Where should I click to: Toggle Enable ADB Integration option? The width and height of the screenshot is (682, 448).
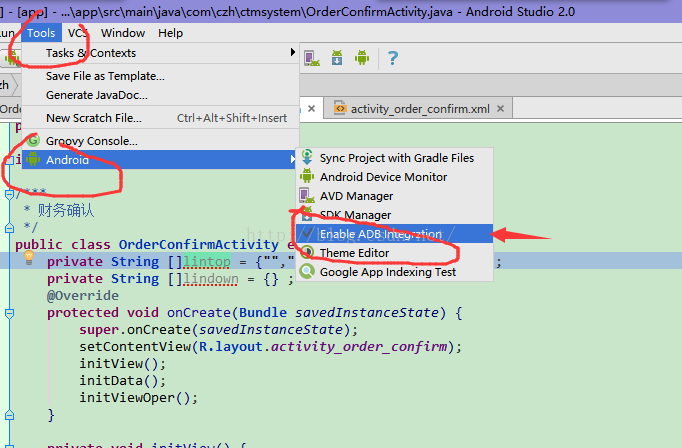(x=394, y=234)
